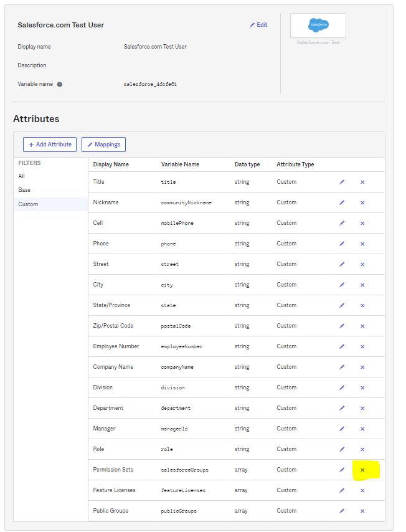Click the Employee Number display name
The height and width of the screenshot is (532, 406).
(116, 346)
